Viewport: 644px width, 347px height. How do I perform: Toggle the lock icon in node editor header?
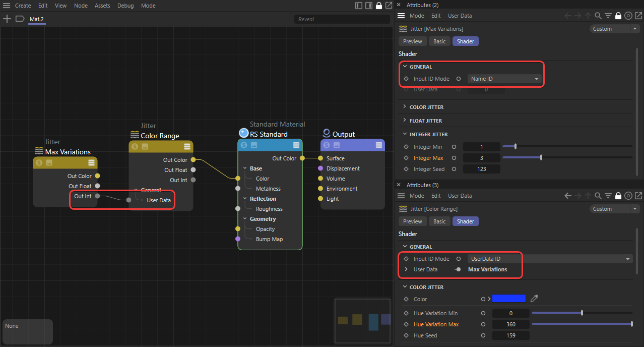click(x=379, y=6)
